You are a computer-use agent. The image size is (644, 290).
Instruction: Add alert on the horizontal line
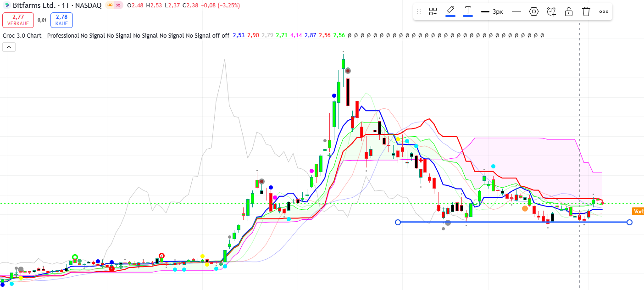pos(551,11)
